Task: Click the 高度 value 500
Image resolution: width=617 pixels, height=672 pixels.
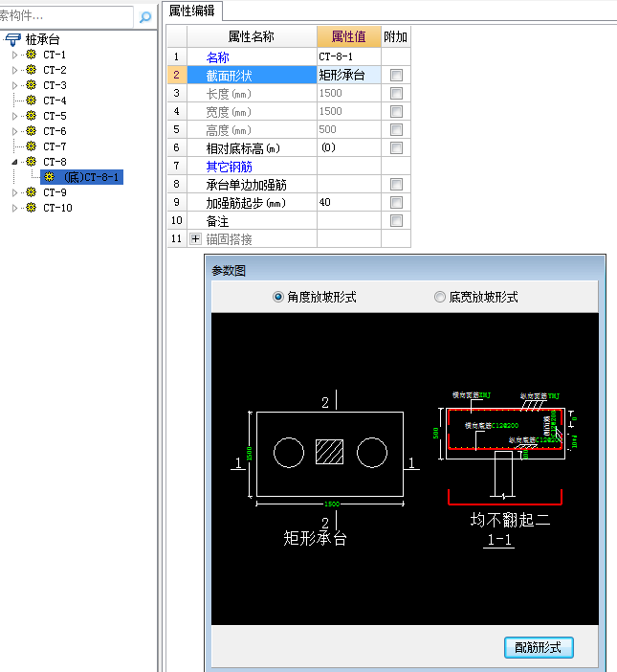Action: tap(349, 129)
